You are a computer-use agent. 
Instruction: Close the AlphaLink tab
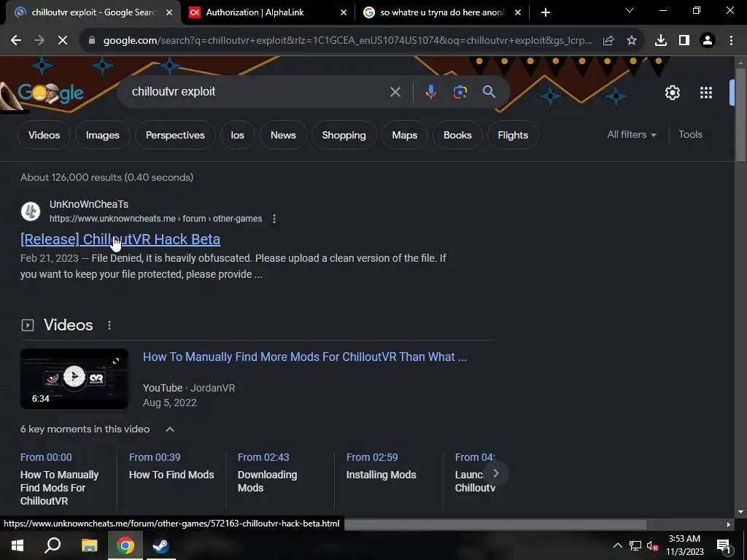pyautogui.click(x=344, y=12)
